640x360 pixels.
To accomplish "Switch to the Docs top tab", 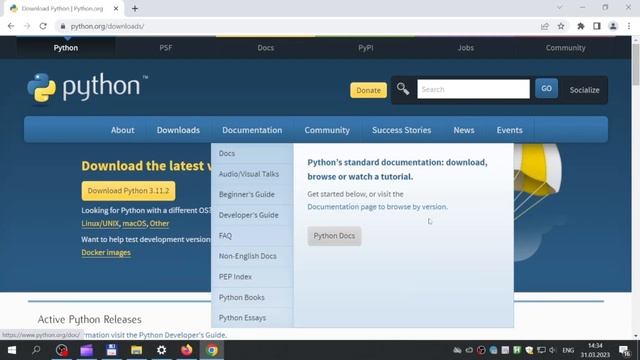I will coord(266,48).
